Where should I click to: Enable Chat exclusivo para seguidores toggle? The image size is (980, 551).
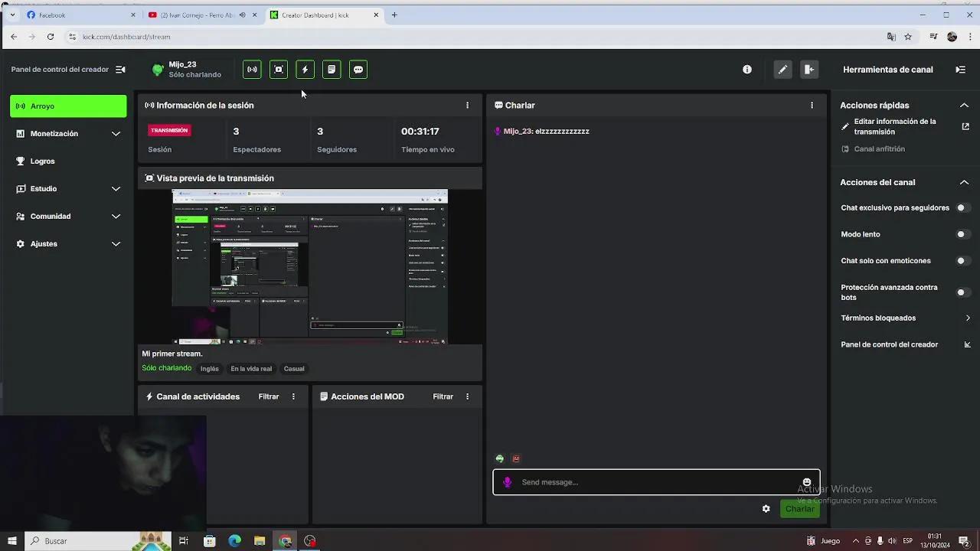pos(963,207)
